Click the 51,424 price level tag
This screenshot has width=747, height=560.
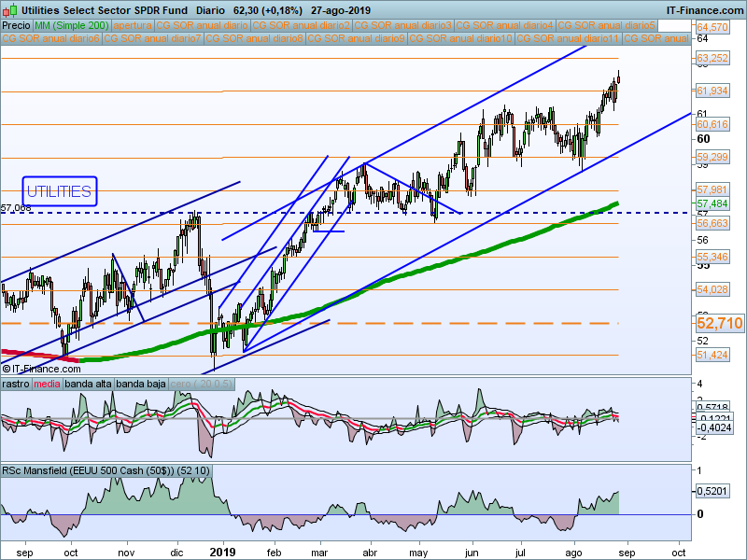(x=712, y=355)
